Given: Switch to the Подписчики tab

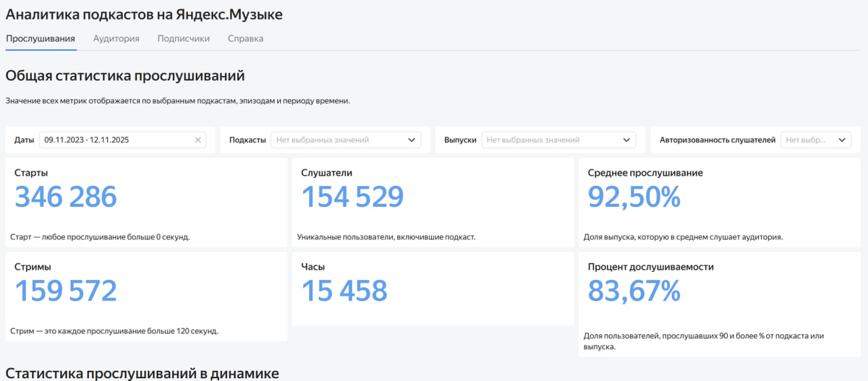Looking at the screenshot, I should [x=184, y=38].
